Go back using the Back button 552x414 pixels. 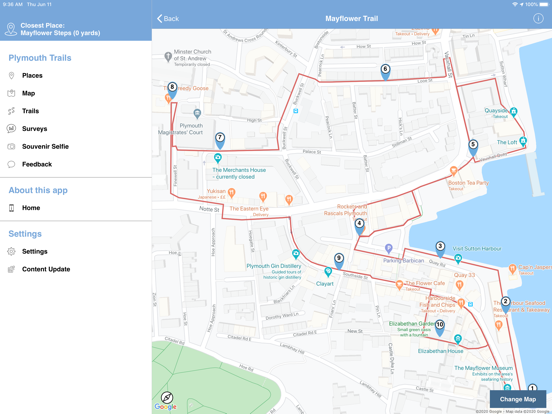[x=168, y=19]
